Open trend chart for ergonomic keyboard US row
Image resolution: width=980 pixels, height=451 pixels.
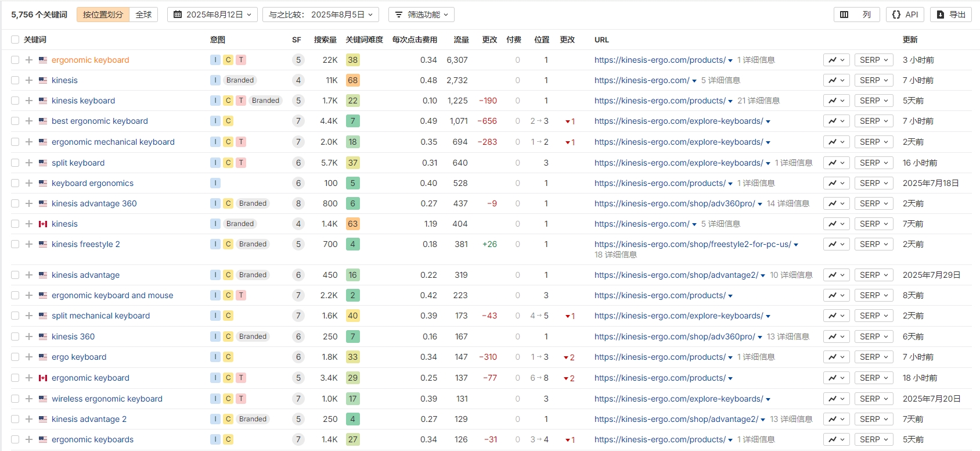point(837,60)
